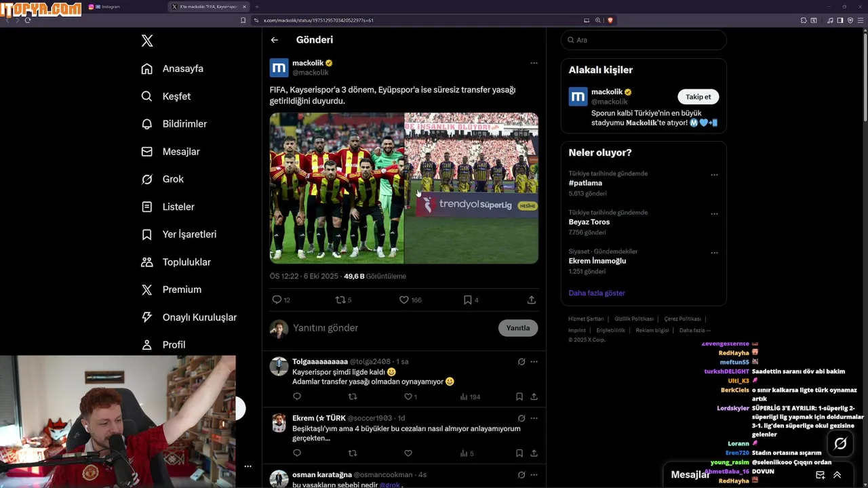Open Grok from the left sidebar
This screenshot has width=868, height=488.
(x=162, y=179)
